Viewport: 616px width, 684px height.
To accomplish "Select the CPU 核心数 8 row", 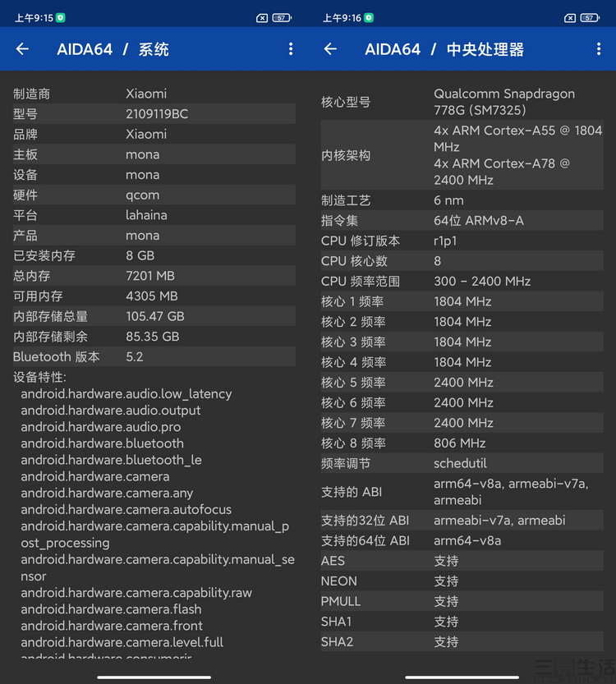I will tap(462, 261).
